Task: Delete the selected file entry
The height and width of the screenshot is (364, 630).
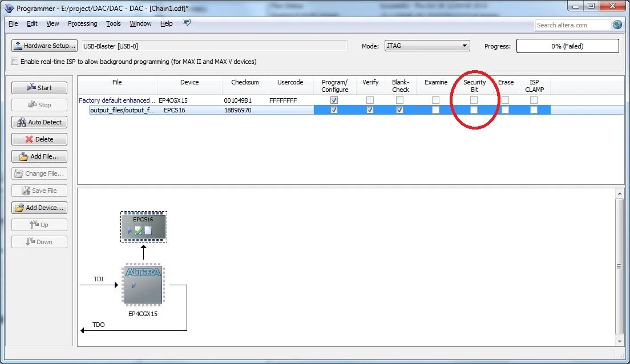Action: pos(39,139)
